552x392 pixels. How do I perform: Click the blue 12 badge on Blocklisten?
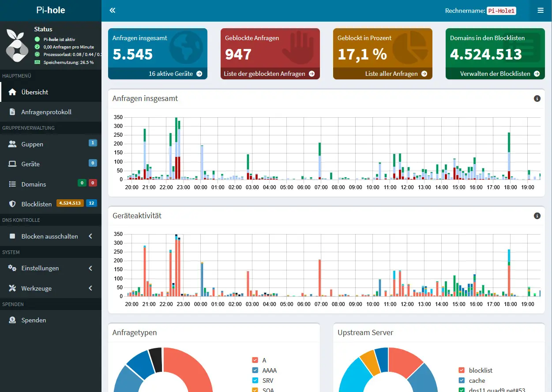pyautogui.click(x=92, y=203)
